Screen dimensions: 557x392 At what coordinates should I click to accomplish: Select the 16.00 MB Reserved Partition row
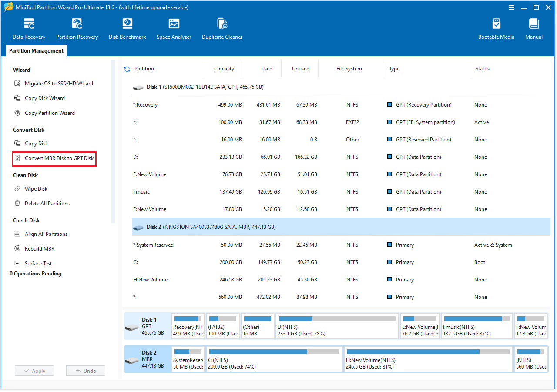tap(341, 140)
